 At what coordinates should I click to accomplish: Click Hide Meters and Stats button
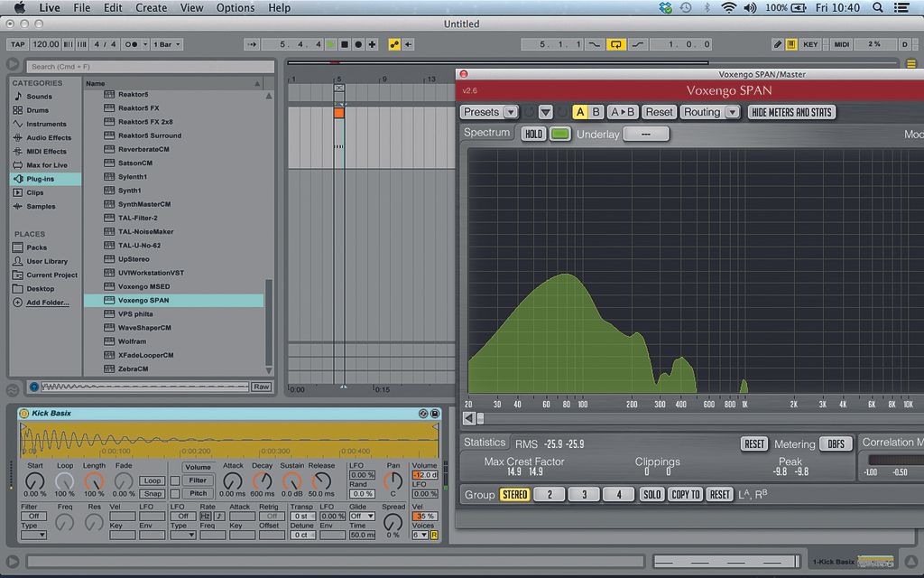[x=791, y=112]
